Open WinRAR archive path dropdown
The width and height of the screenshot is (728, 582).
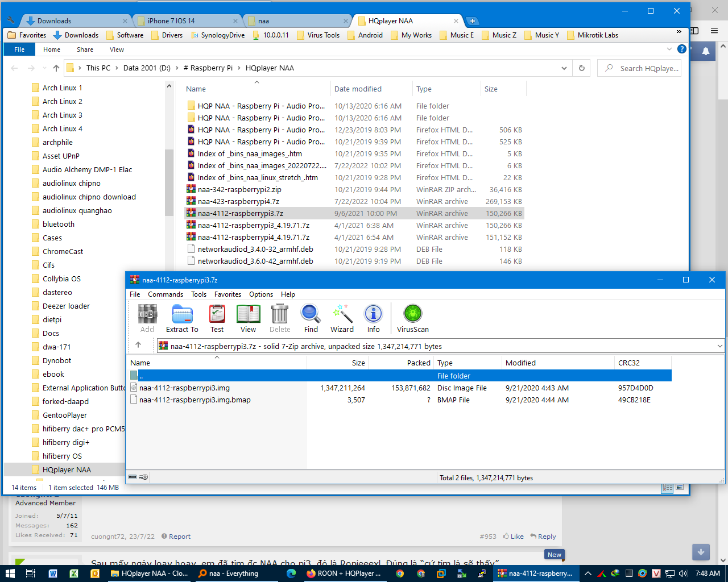point(719,346)
